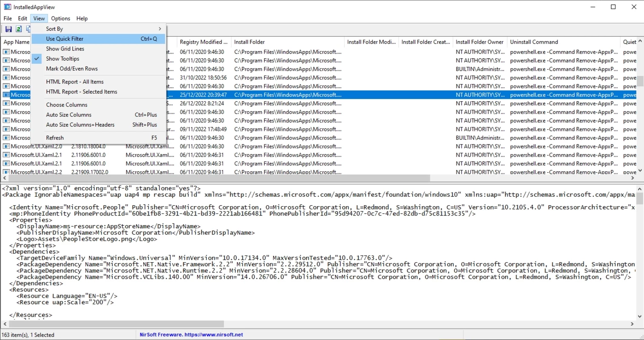
Task: Click the icon beside Microsoft.UI.Xaml.2.2
Action: click(x=6, y=172)
